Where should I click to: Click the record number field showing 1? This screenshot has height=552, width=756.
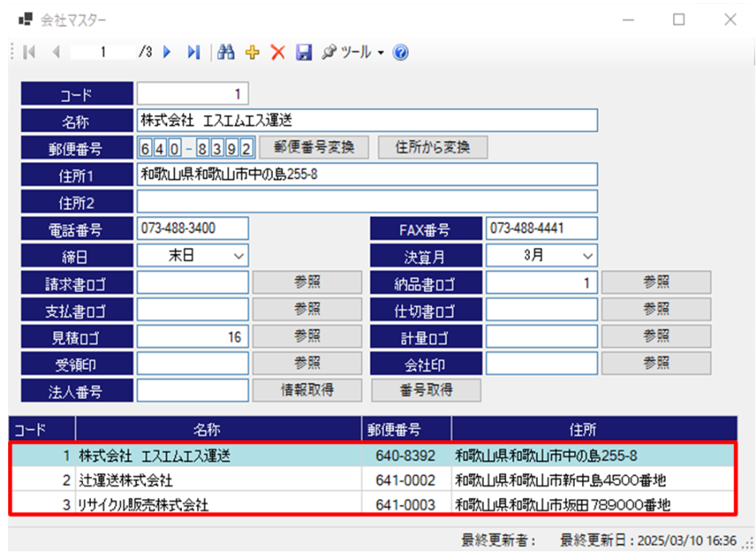coord(103,52)
